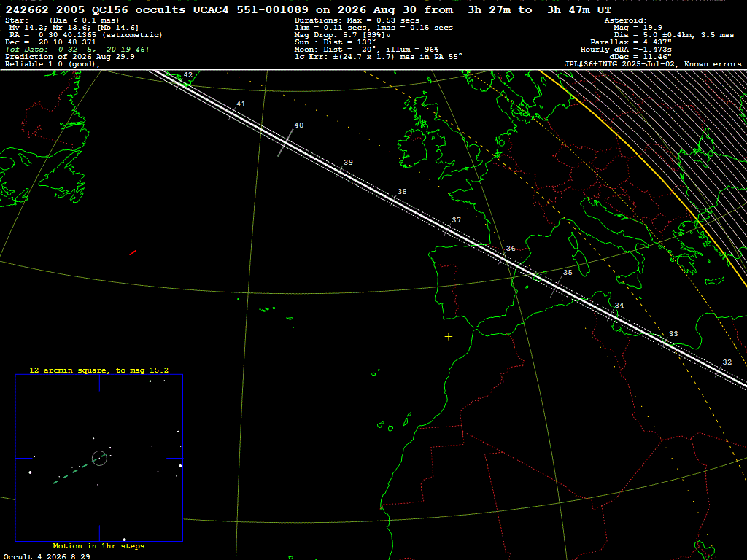Click minute marker 35 on the path
This screenshot has height=560, width=747.
568,273
